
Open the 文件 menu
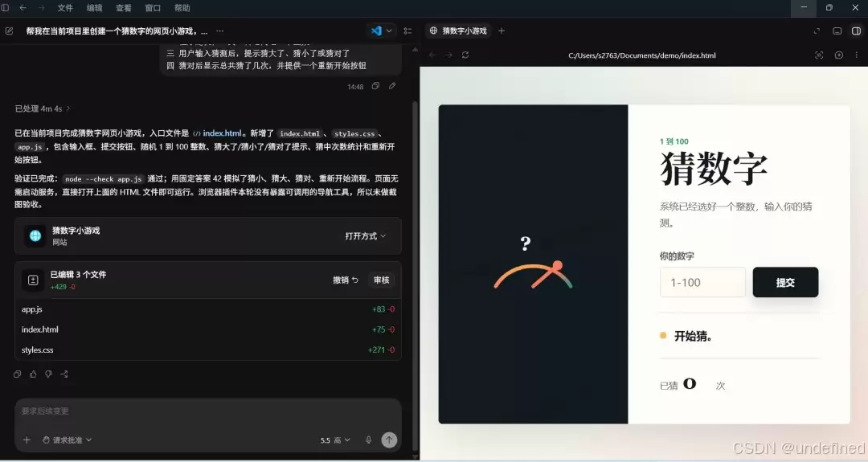65,8
